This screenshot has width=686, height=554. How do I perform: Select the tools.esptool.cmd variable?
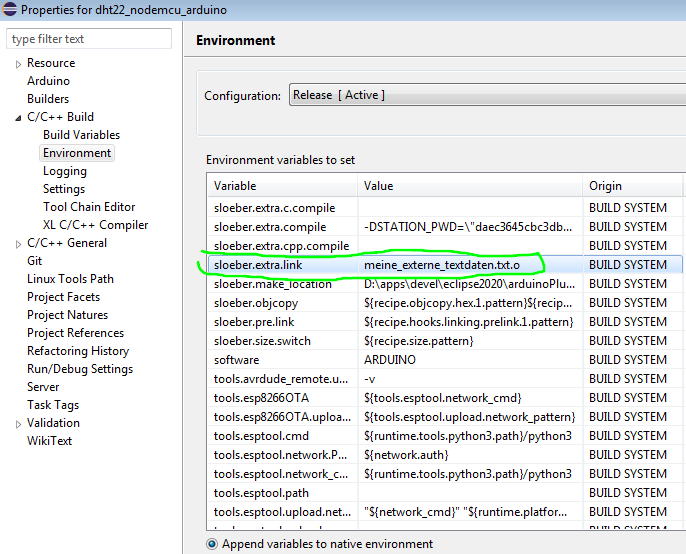(261, 436)
